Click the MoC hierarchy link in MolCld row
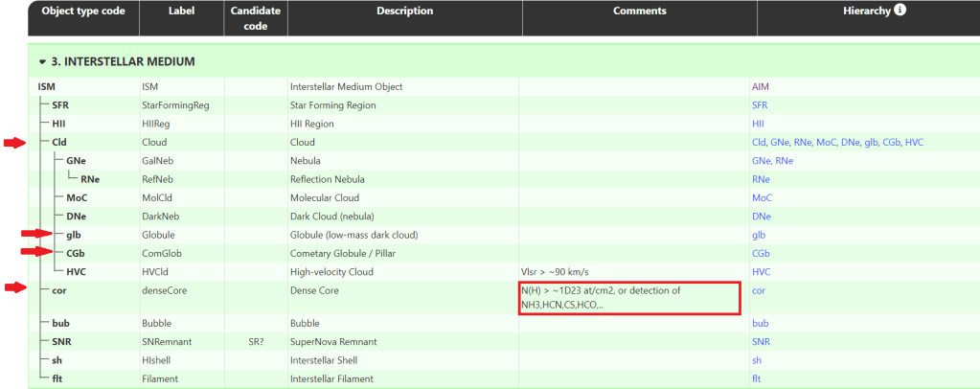 762,197
